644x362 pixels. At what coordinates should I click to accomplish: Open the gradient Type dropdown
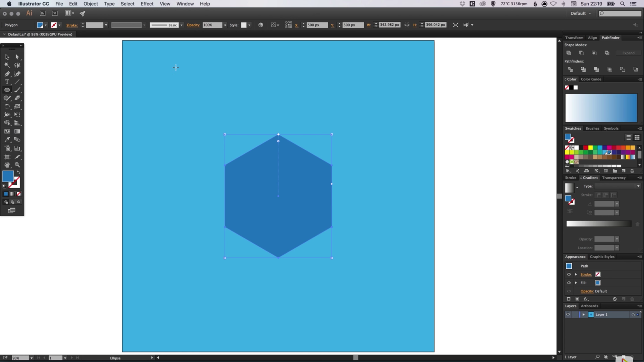pos(638,186)
